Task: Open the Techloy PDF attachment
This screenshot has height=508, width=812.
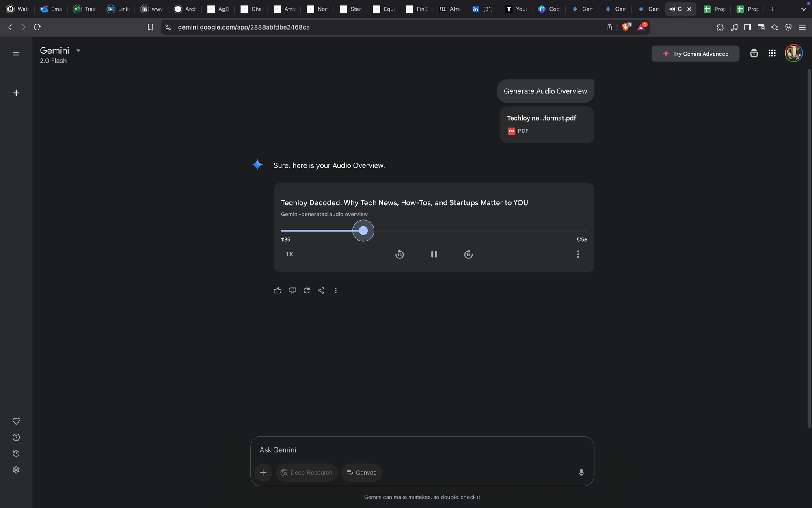Action: pyautogui.click(x=546, y=124)
